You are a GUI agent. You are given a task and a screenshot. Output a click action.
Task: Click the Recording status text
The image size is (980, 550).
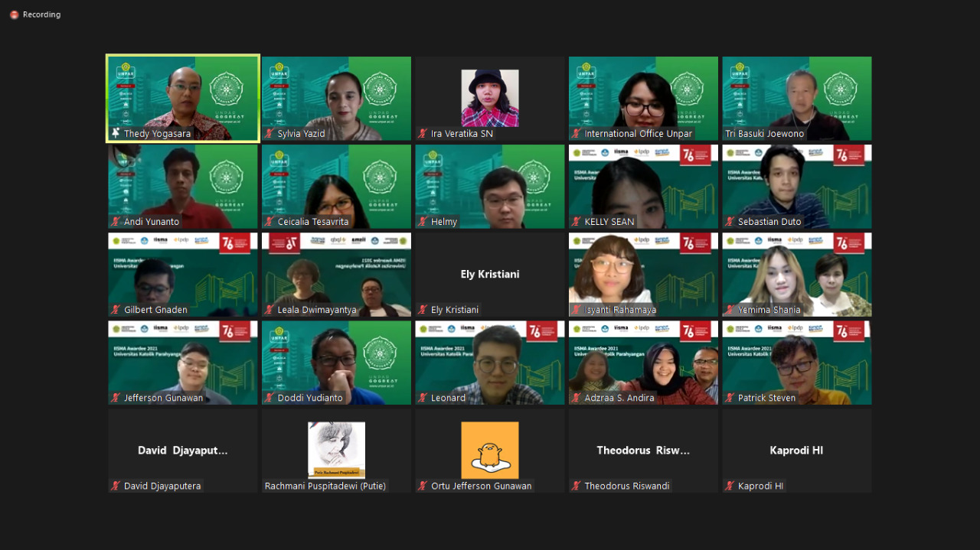[41, 15]
